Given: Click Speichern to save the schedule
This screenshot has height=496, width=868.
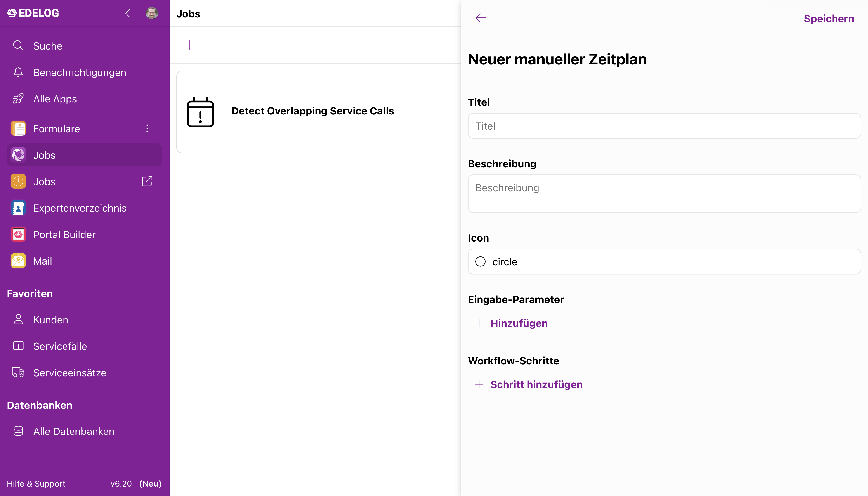Looking at the screenshot, I should coord(829,18).
